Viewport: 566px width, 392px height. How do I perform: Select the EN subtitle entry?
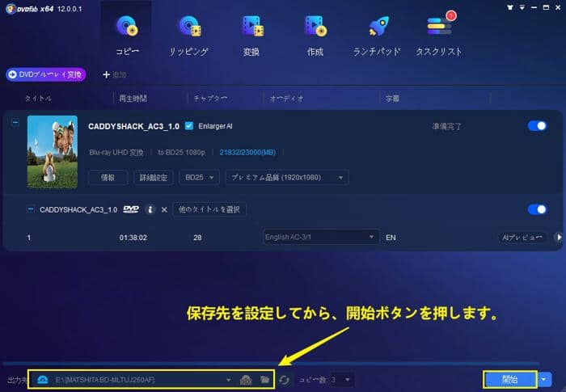pyautogui.click(x=391, y=238)
